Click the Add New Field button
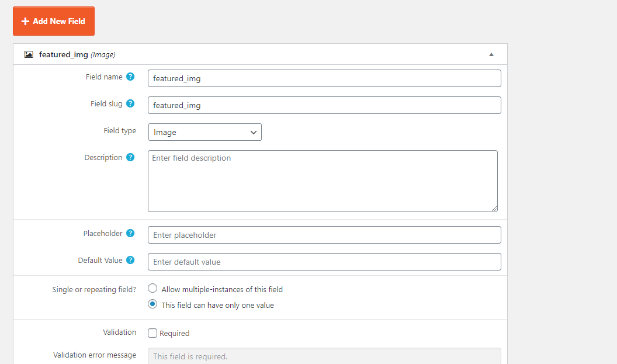The height and width of the screenshot is (364, 617). pos(54,21)
